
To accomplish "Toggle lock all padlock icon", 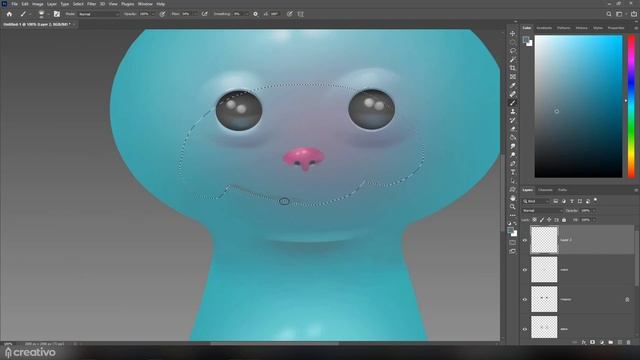I will pos(564,220).
